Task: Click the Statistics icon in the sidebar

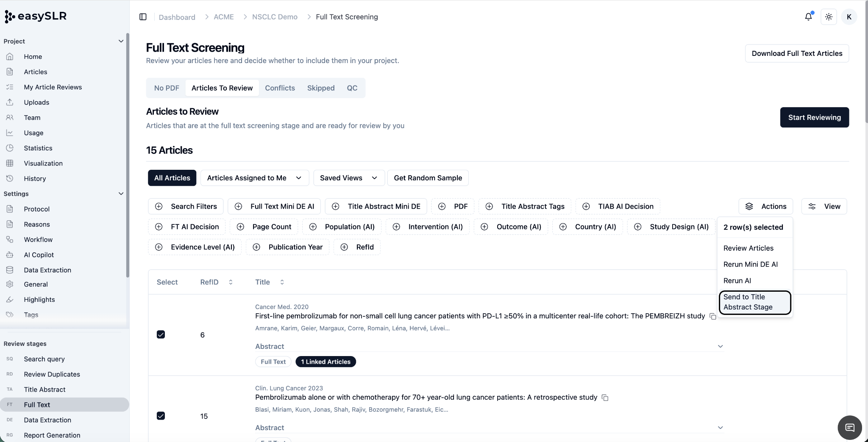Action: [x=10, y=148]
